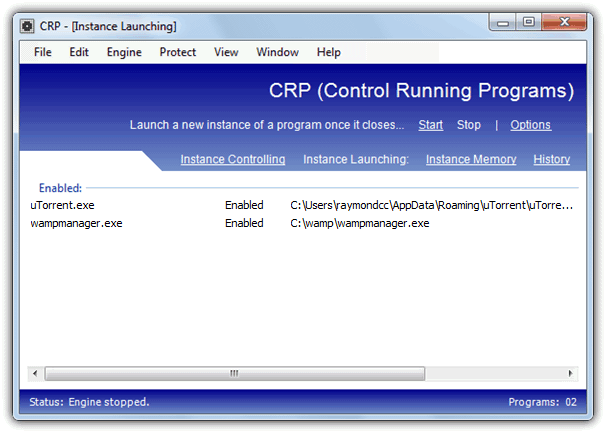Screen dimensions: 606x432
Task: Switch to Instance Controlling tab
Action: coord(233,159)
